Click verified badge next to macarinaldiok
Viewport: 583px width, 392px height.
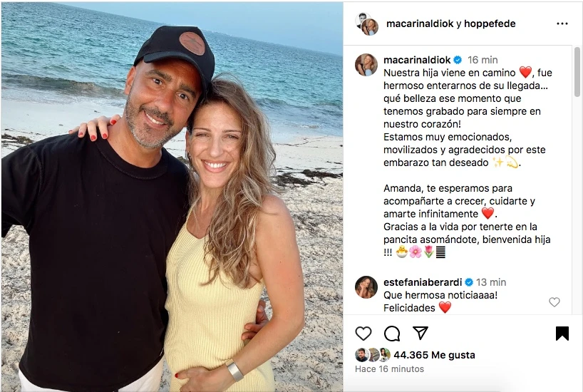[459, 60]
